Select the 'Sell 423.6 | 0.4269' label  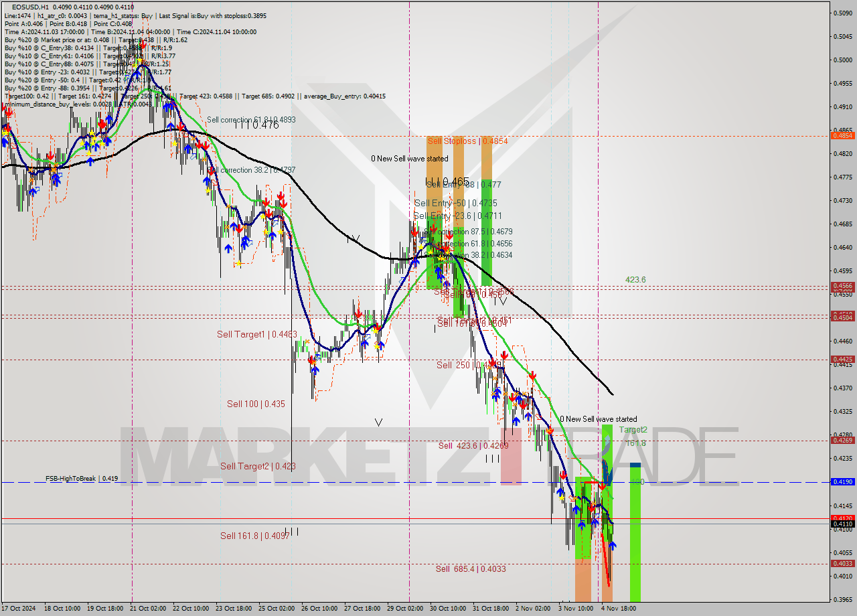click(x=473, y=446)
